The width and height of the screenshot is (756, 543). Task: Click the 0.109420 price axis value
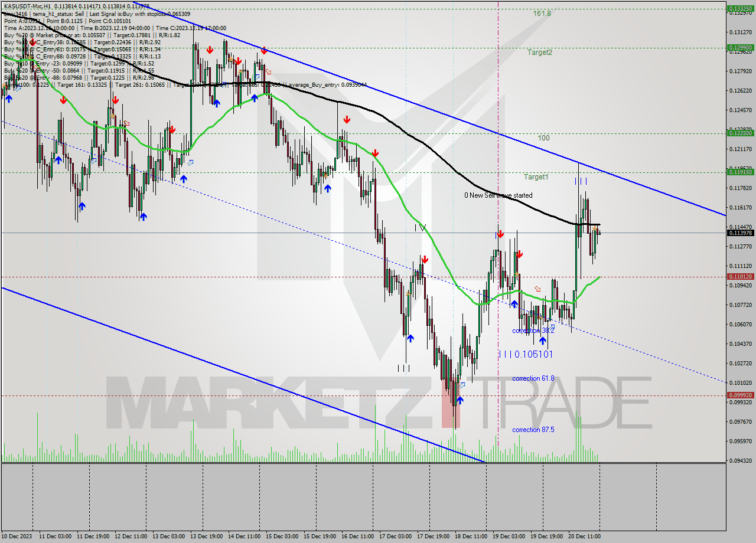tap(740, 285)
